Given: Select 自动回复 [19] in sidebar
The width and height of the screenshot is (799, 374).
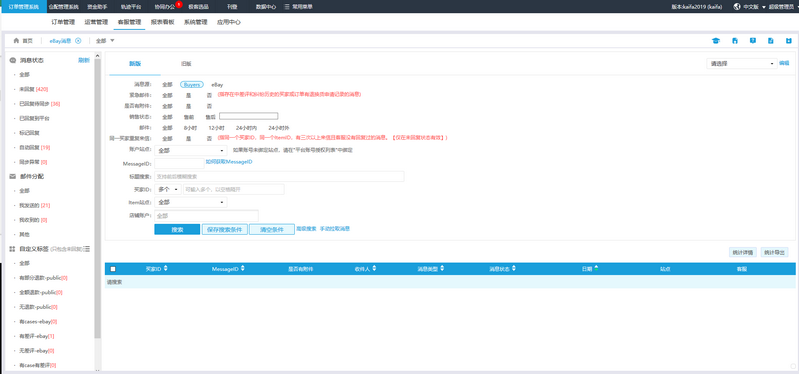Looking at the screenshot, I should 35,147.
